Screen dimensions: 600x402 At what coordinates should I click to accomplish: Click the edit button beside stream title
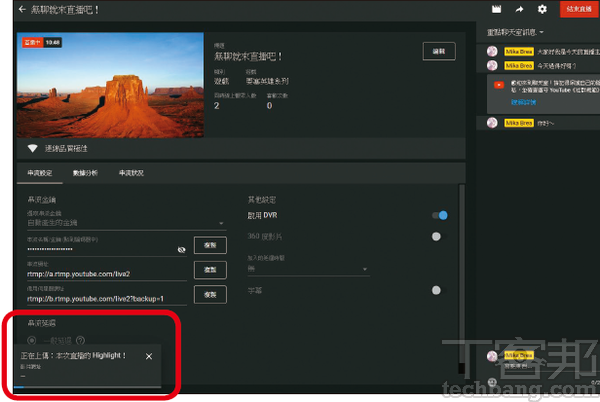(x=439, y=51)
